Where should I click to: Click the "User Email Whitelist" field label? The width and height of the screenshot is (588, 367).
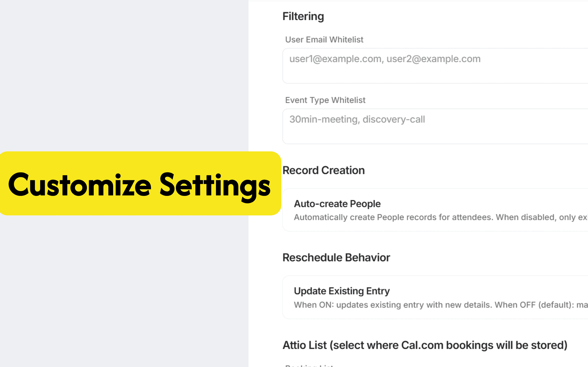click(x=324, y=40)
